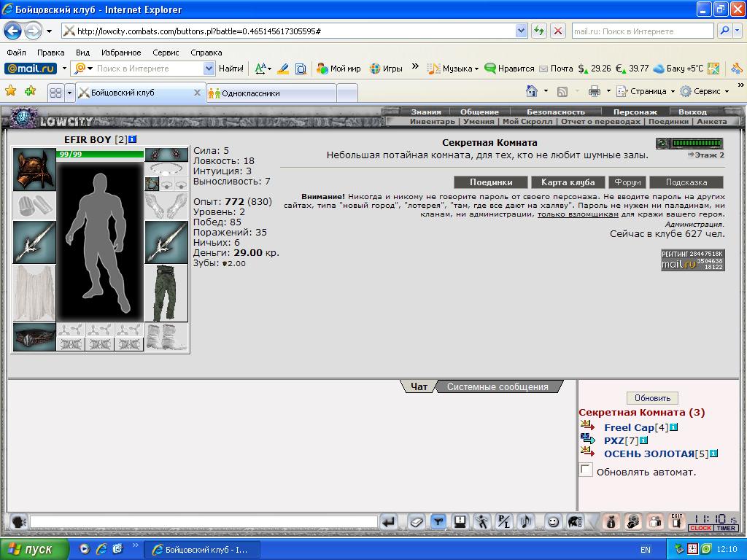This screenshot has height=560, width=747.
Task: Open the Персонаж menu
Action: [x=635, y=112]
